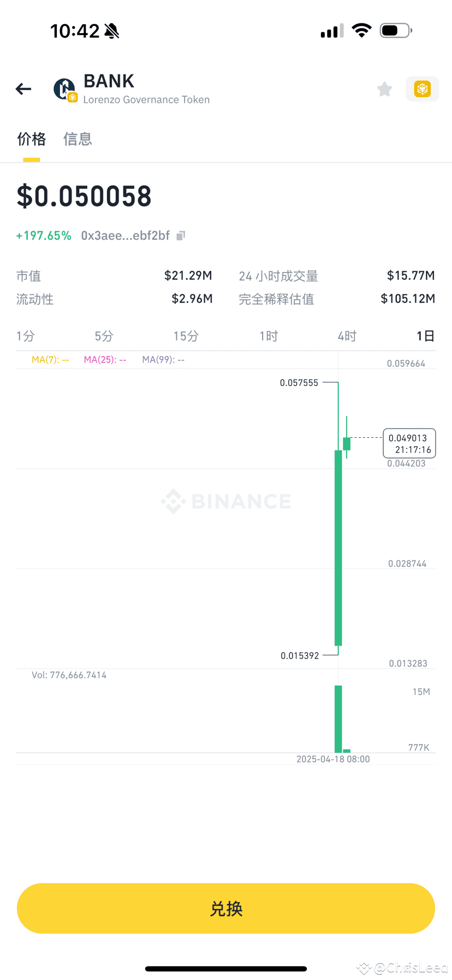Choose the 1时 chart interval
Image resolution: width=452 pixels, height=980 pixels.
point(269,336)
